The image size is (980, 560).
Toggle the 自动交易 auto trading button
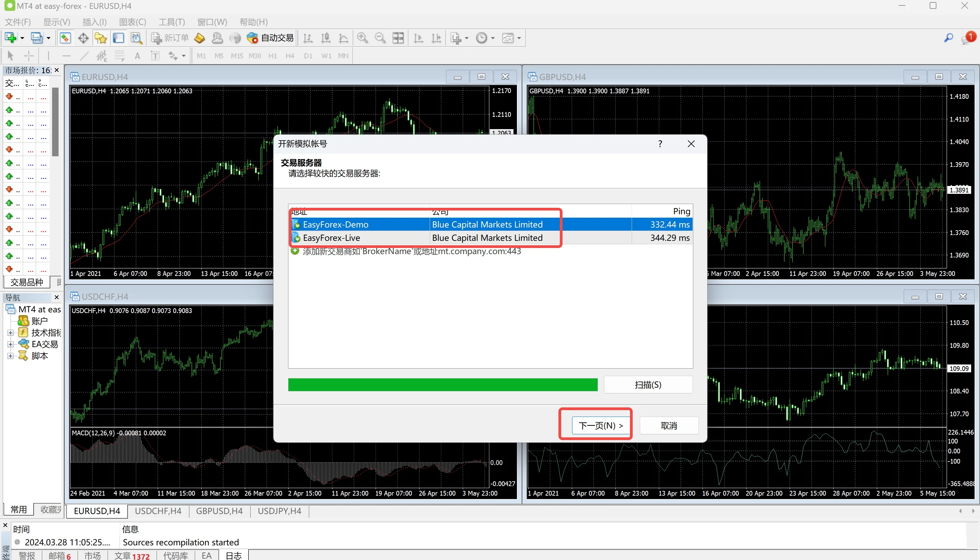(270, 38)
